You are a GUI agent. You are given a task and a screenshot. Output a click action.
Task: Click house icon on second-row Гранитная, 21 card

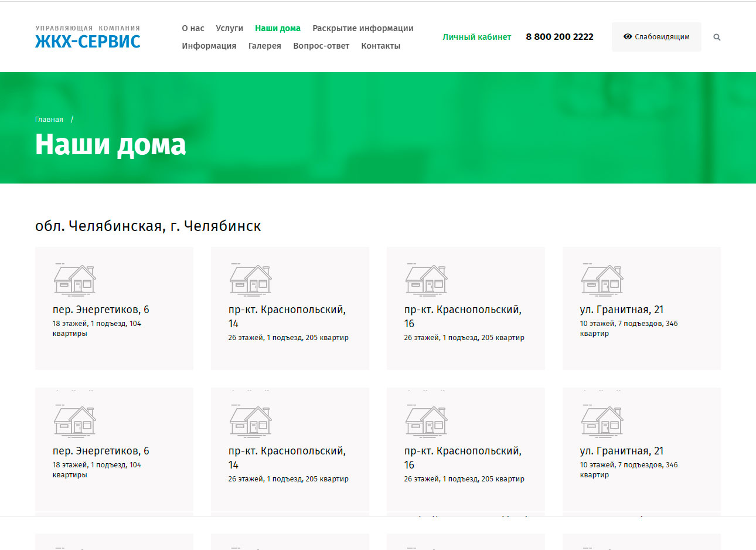coord(602,420)
